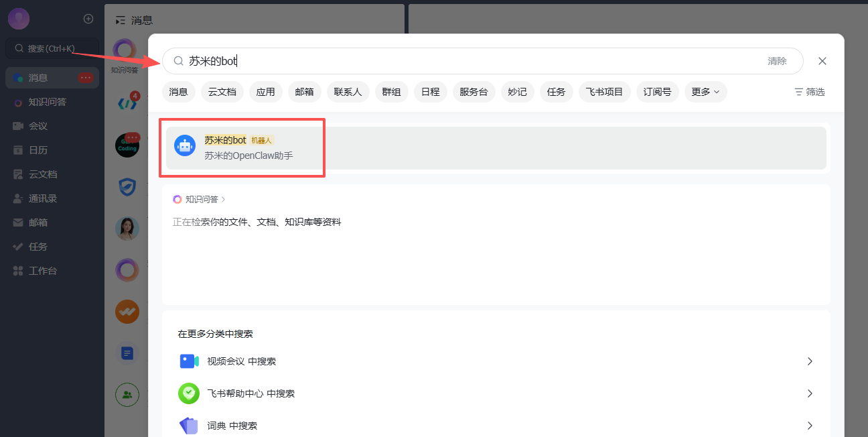Open 邮箱 mail in the sidebar
868x437 pixels.
[38, 223]
